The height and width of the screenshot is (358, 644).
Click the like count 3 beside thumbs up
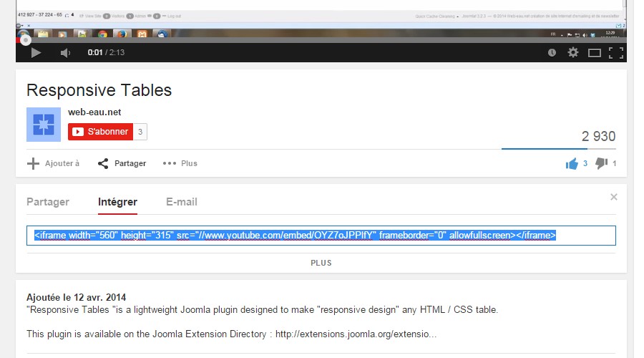(x=585, y=163)
